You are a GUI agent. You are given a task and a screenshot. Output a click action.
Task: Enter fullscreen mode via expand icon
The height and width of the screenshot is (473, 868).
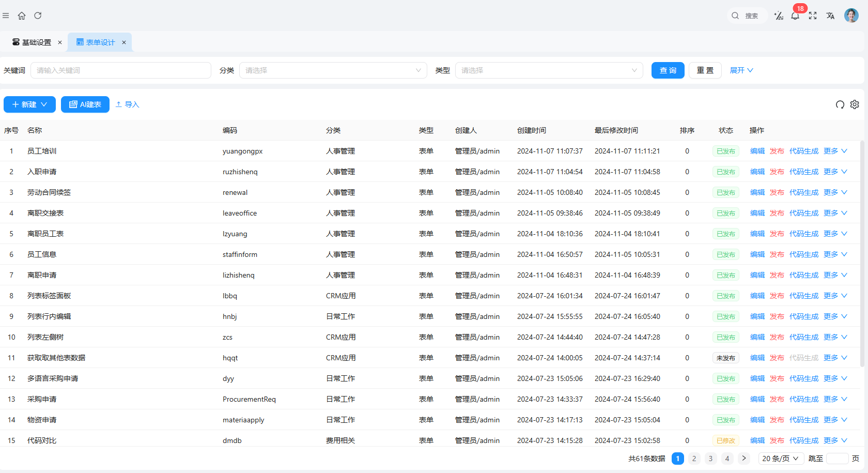[813, 16]
